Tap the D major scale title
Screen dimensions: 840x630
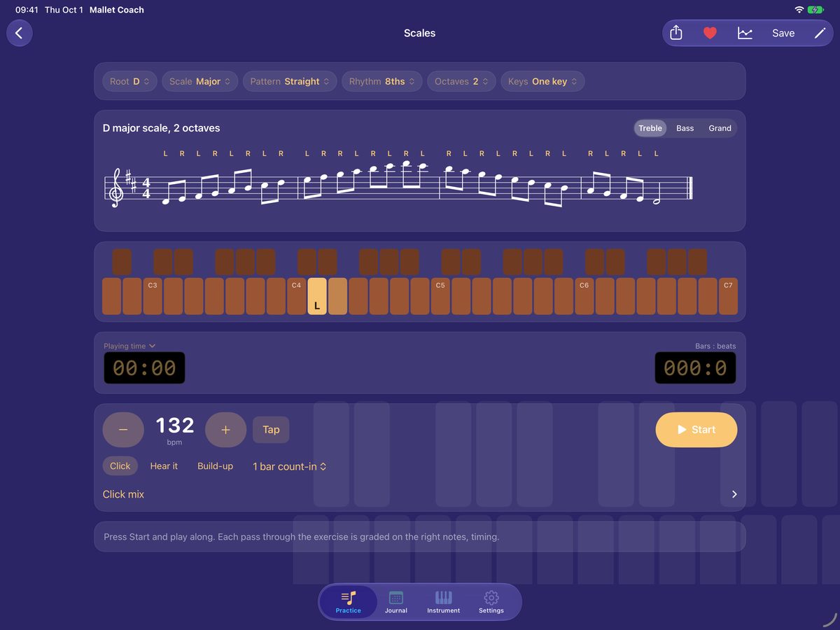[161, 128]
